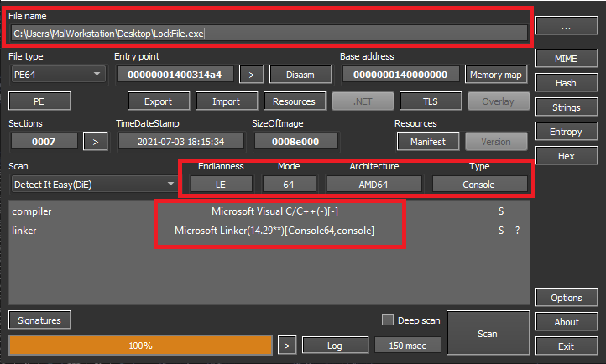606x364 pixels.
Task: Open the Manifest resource
Action: [x=428, y=142]
